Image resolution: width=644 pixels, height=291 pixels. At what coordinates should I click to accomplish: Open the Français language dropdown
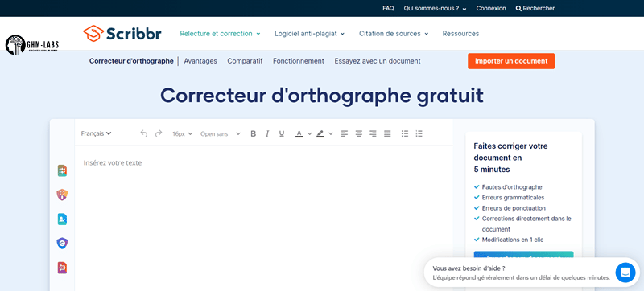coord(96,133)
